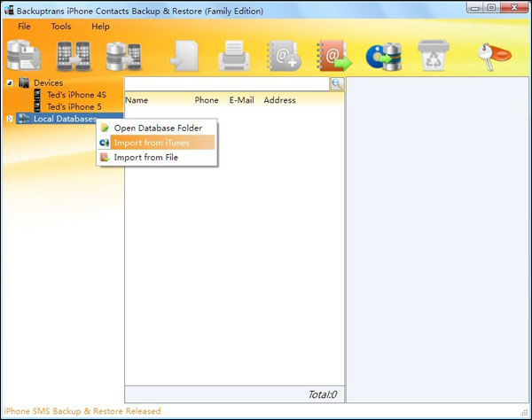This screenshot has width=532, height=420.
Task: Expand the Local Databases tree node
Action: [x=10, y=119]
